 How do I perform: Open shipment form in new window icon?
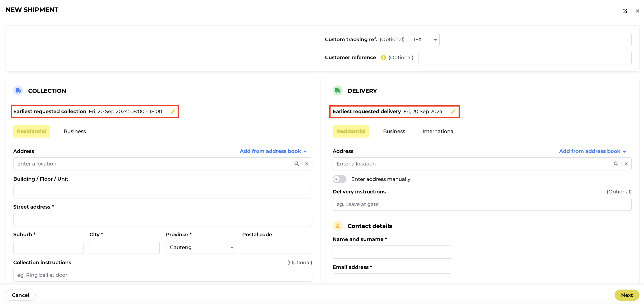[625, 11]
